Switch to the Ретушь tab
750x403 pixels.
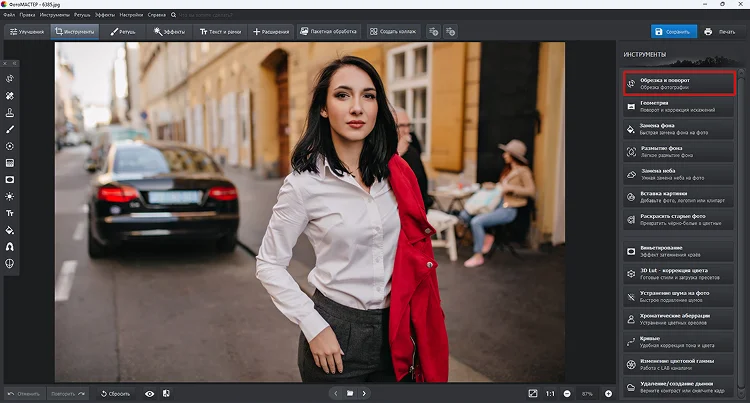123,32
